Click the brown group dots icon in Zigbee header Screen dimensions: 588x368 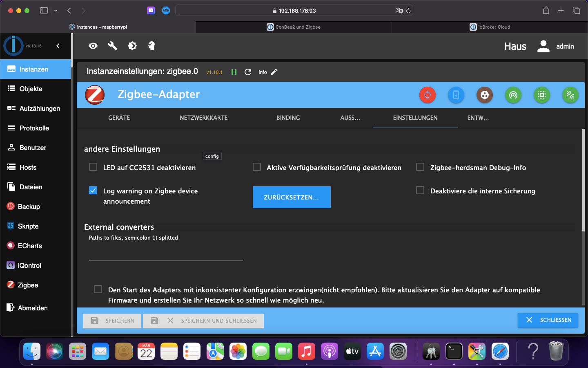pyautogui.click(x=485, y=95)
